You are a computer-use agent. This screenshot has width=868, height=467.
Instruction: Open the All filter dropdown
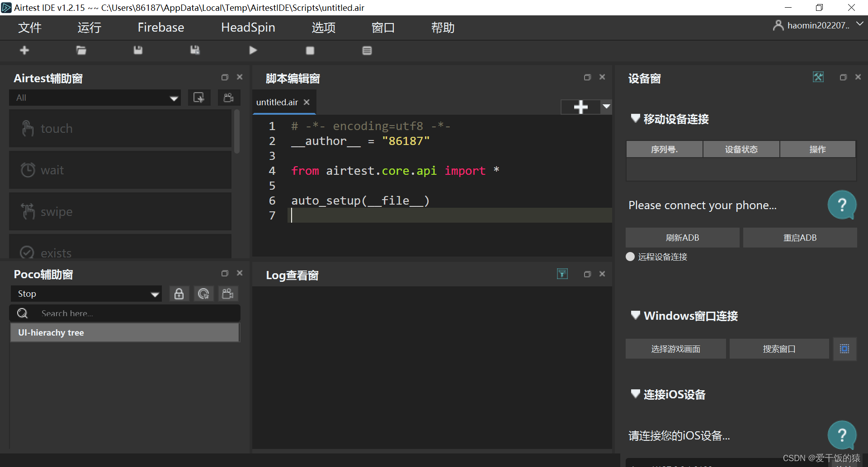pyautogui.click(x=95, y=98)
